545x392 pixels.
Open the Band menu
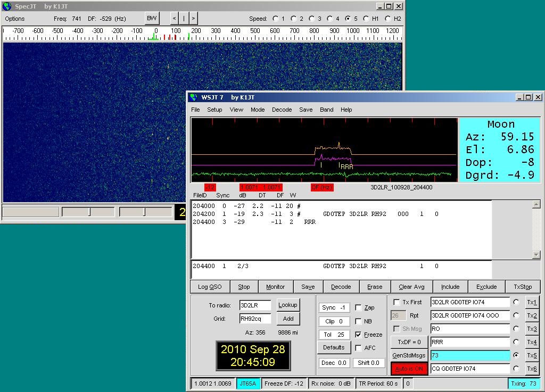click(326, 110)
